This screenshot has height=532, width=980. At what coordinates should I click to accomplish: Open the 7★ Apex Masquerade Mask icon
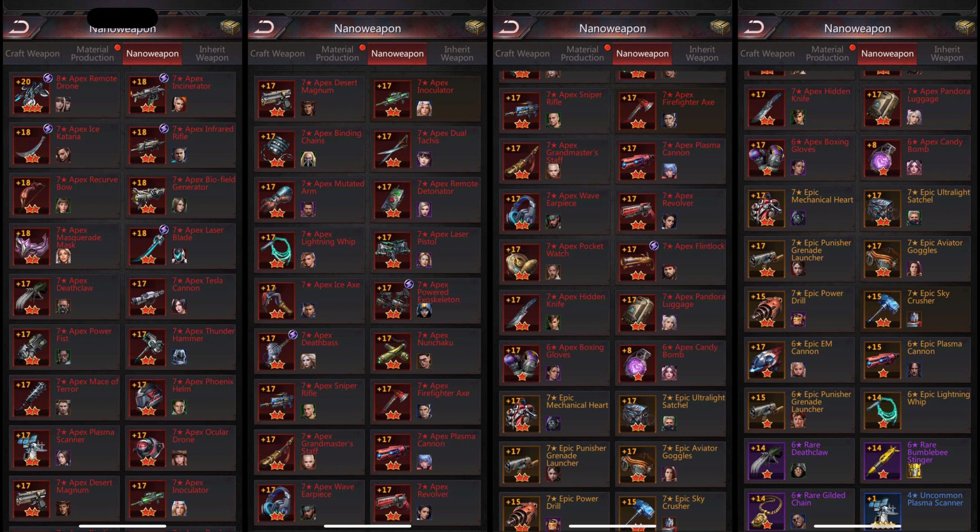(31, 246)
